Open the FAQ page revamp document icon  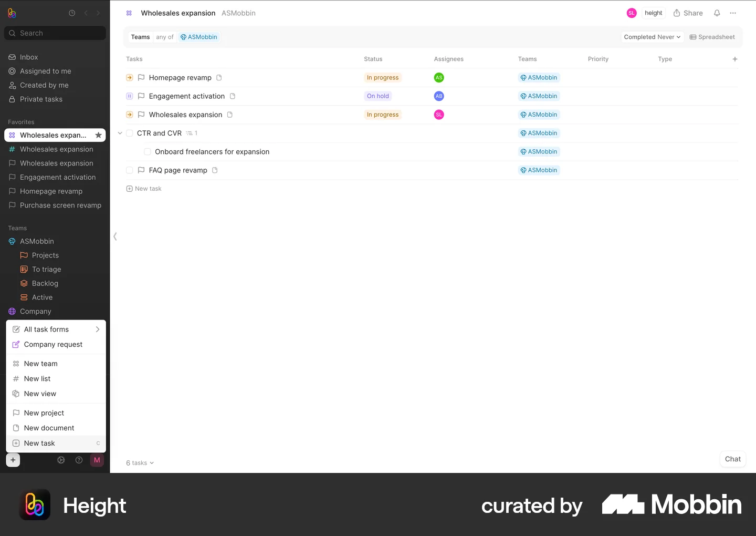point(215,170)
